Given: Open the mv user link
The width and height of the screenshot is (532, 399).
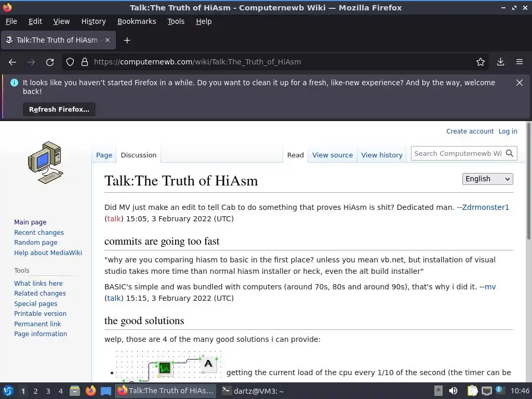Looking at the screenshot, I should click(x=490, y=287).
